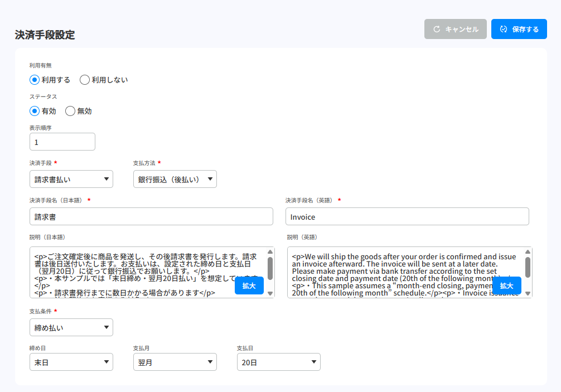The image size is (561, 392).
Task: Expand the Japanese description with 拡大
Action: pos(249,285)
